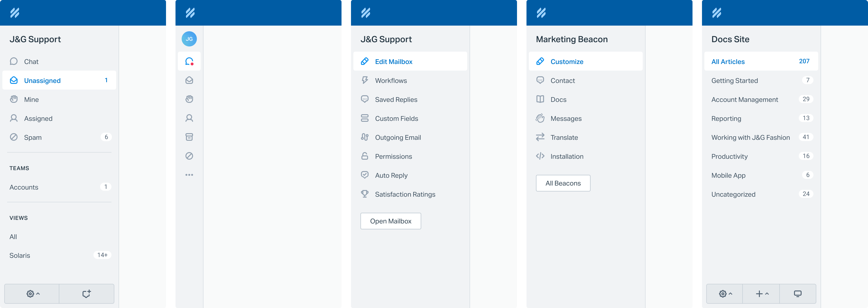Go to Satisfaction Ratings settings
Viewport: 868px width, 308px height.
(x=405, y=194)
